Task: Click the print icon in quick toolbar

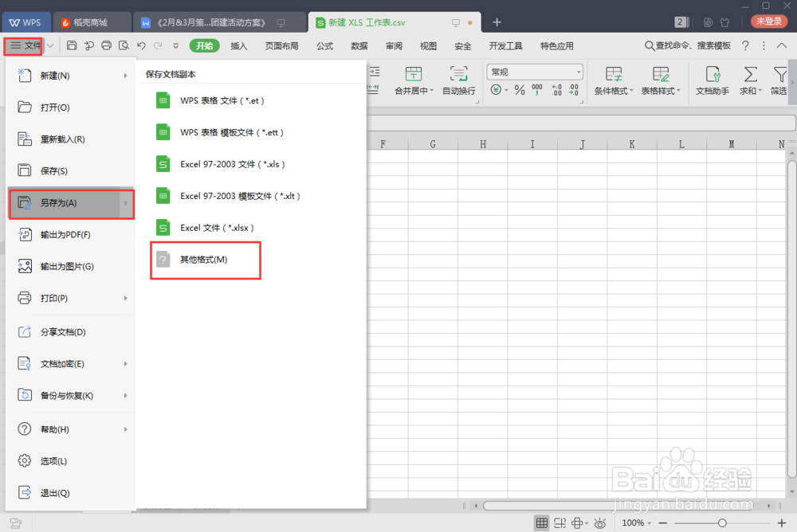Action: [106, 45]
